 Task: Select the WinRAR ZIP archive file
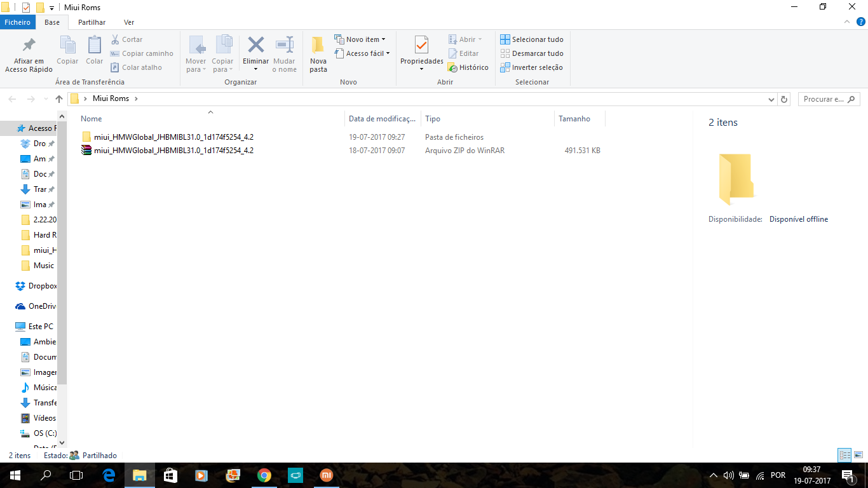[173, 151]
